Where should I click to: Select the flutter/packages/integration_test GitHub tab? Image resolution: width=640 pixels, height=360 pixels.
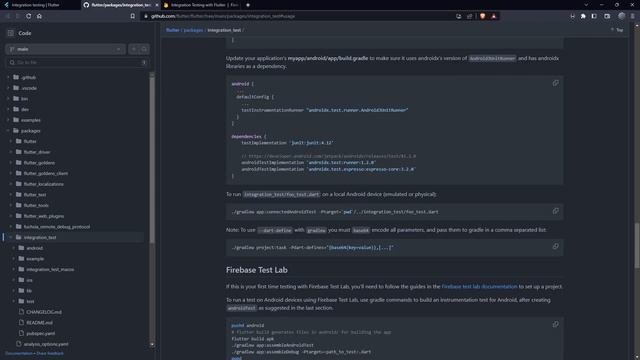point(120,5)
